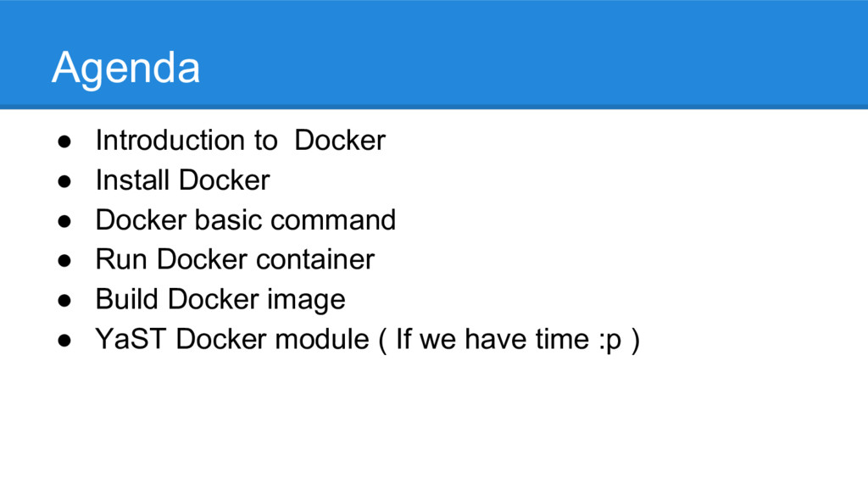
Task: Click the Introduction to Docker line
Action: [x=240, y=140]
